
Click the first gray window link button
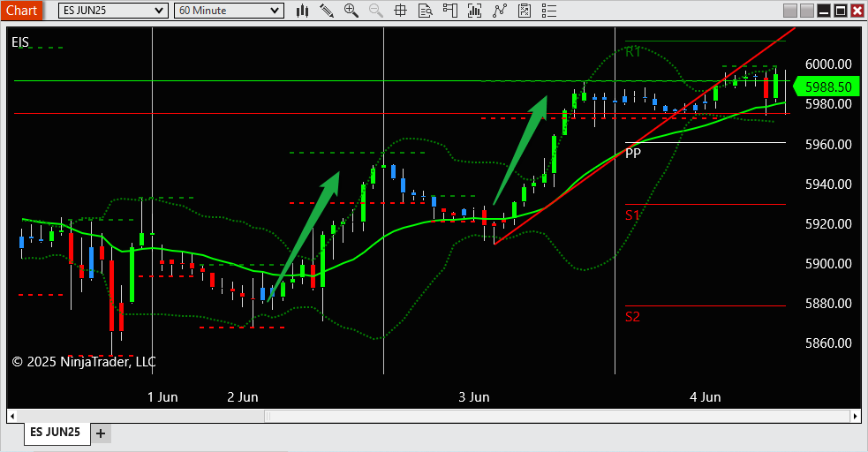790,11
